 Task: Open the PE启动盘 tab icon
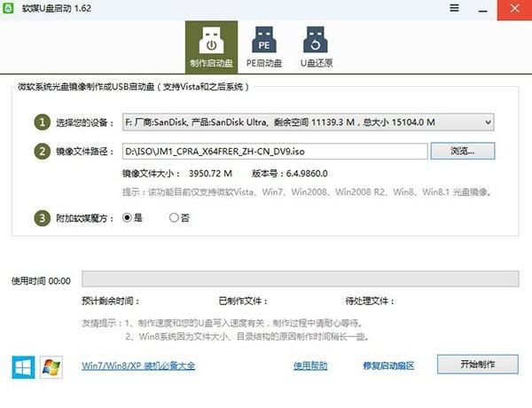click(x=264, y=47)
